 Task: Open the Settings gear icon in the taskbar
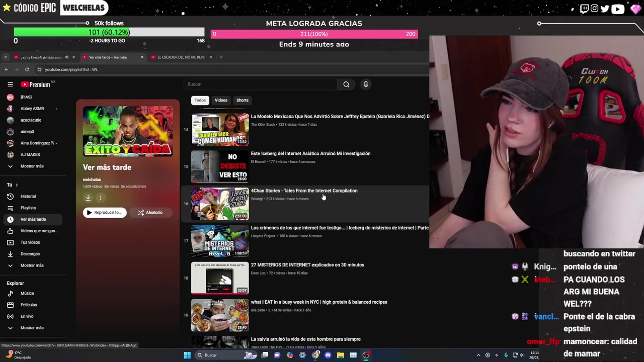pos(302,355)
